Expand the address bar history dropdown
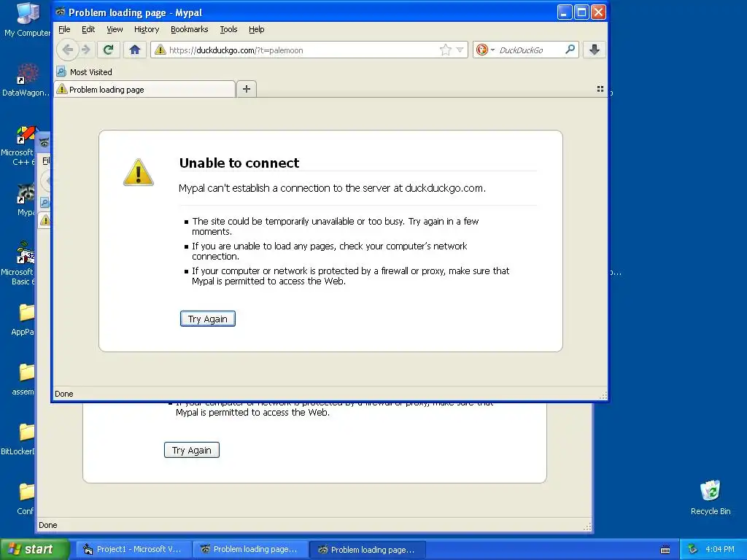The image size is (747, 560). click(x=460, y=50)
